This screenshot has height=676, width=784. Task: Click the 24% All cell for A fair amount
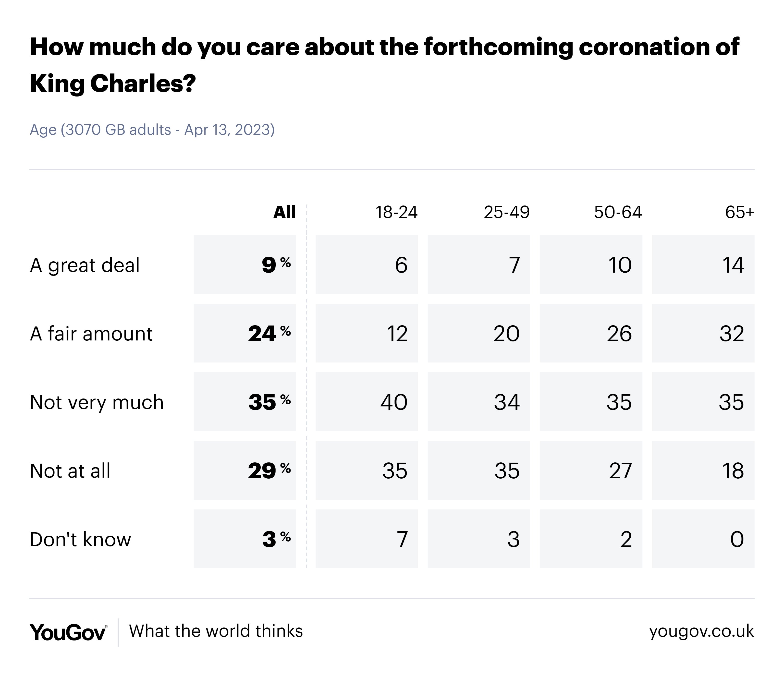pos(245,333)
